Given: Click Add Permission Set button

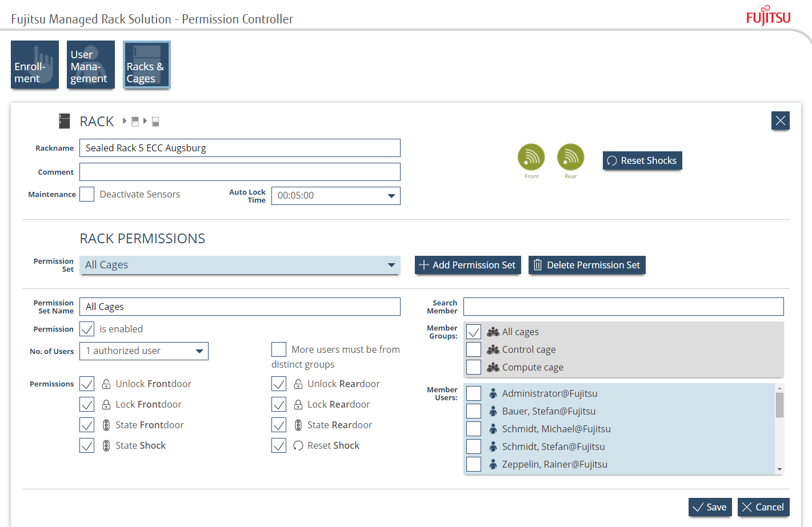Looking at the screenshot, I should pyautogui.click(x=468, y=265).
